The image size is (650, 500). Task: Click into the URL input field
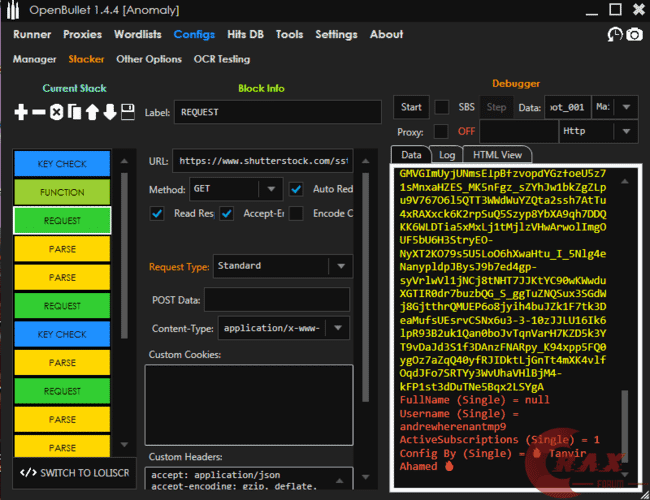coord(262,161)
